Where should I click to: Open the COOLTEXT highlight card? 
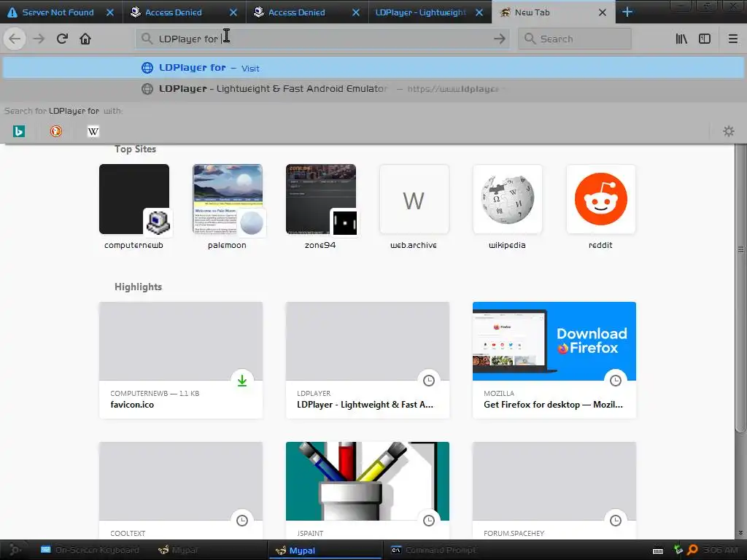(x=181, y=491)
